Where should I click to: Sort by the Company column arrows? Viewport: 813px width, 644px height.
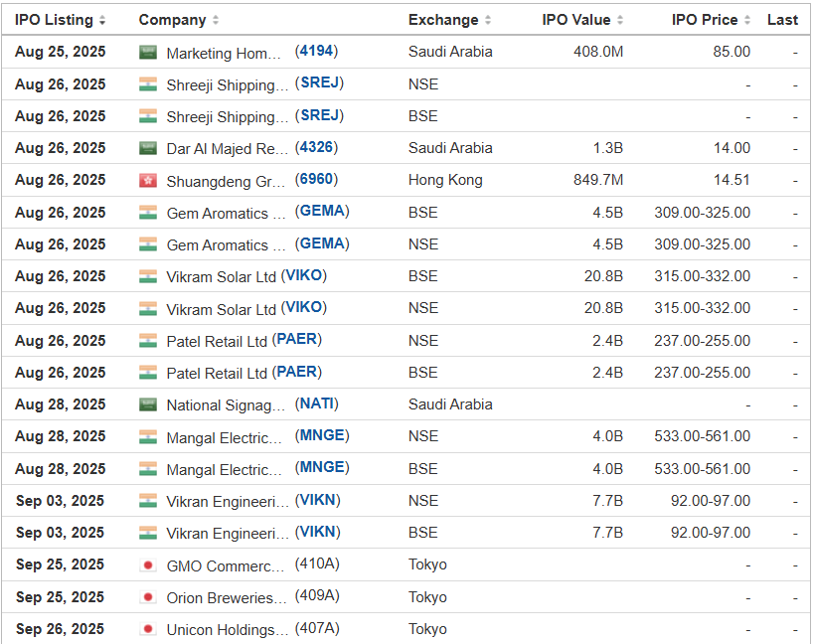tap(216, 20)
